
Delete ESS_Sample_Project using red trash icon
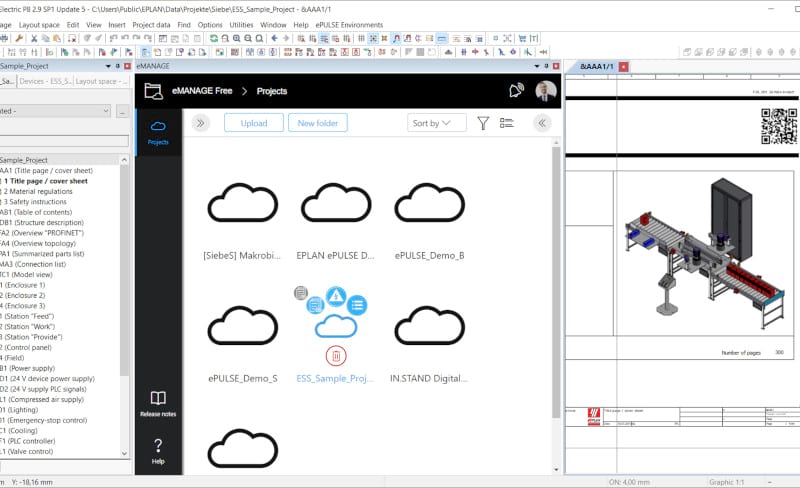pos(337,355)
